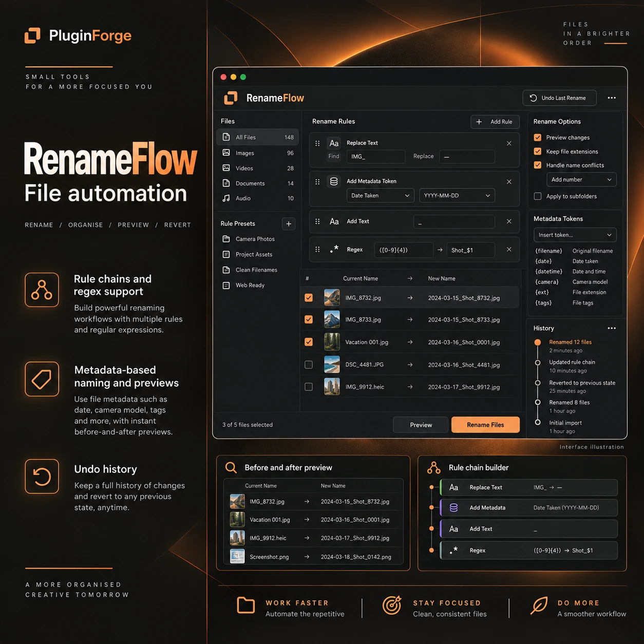Viewport: 644px width, 644px height.
Task: Click the regex pattern field ([0-9]{4})
Action: [403, 250]
